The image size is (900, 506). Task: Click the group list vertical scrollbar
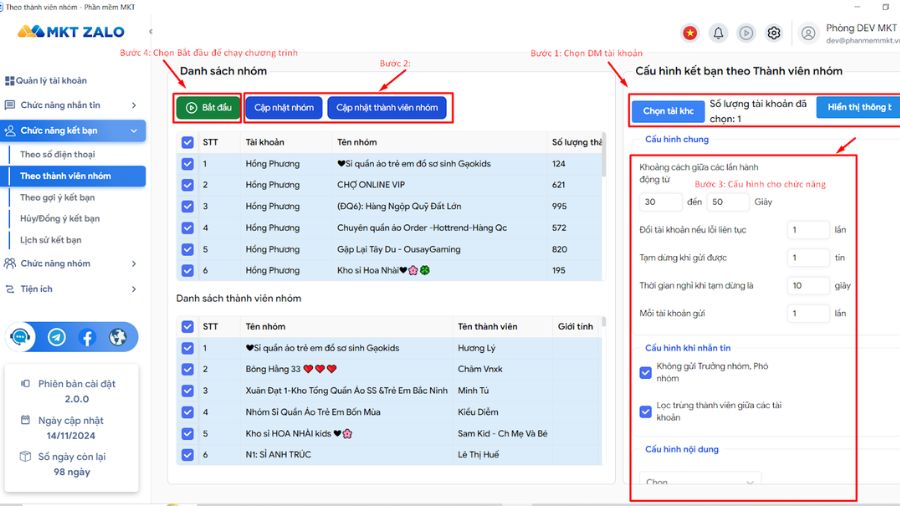point(604,156)
